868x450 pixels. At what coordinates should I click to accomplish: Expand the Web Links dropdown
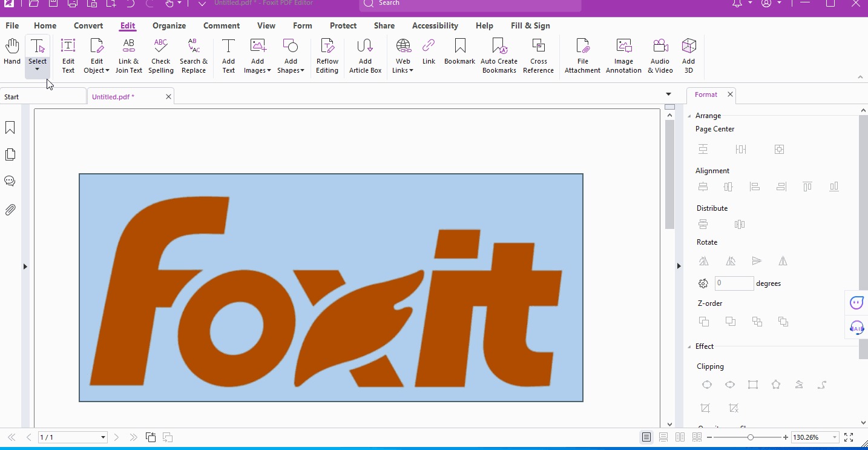coord(411,71)
